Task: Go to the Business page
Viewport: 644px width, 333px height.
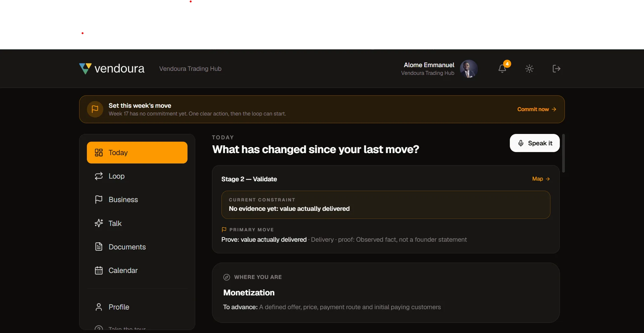Action: (x=137, y=199)
